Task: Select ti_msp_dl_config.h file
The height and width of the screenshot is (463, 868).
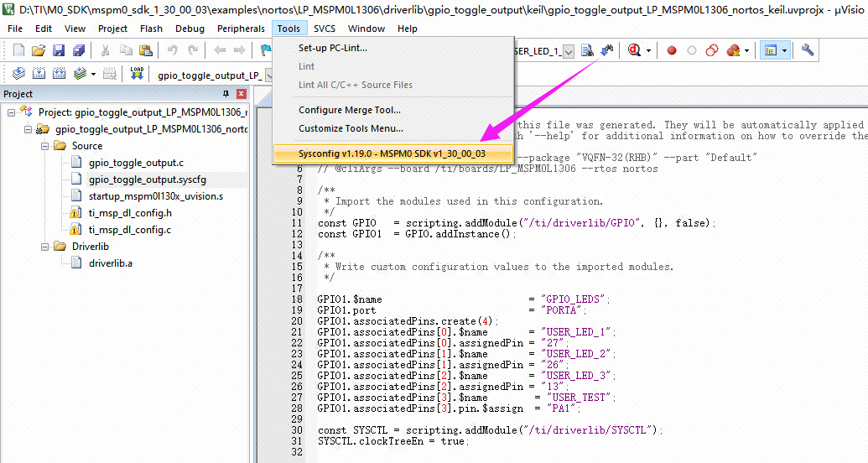Action: pos(129,213)
